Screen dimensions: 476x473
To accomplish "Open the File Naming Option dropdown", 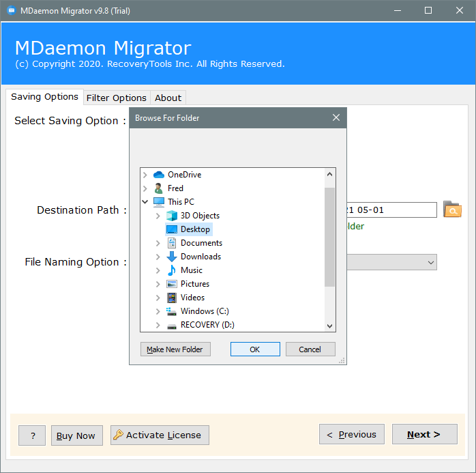I will [430, 262].
